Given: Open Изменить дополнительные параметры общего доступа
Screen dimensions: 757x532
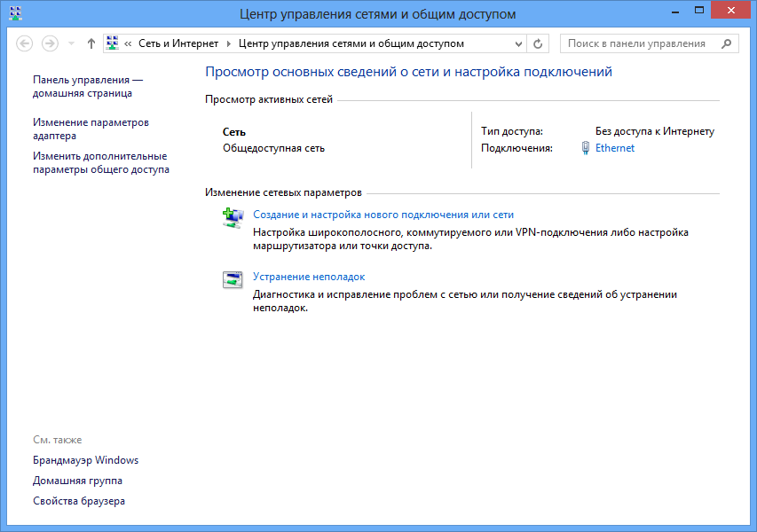Looking at the screenshot, I should [100, 163].
